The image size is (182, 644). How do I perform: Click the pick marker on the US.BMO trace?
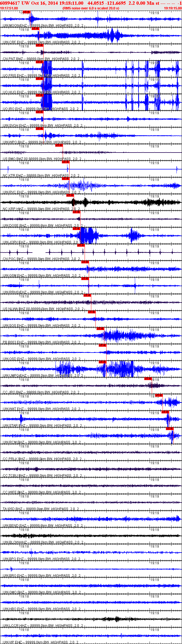pyautogui.click(x=59, y=145)
